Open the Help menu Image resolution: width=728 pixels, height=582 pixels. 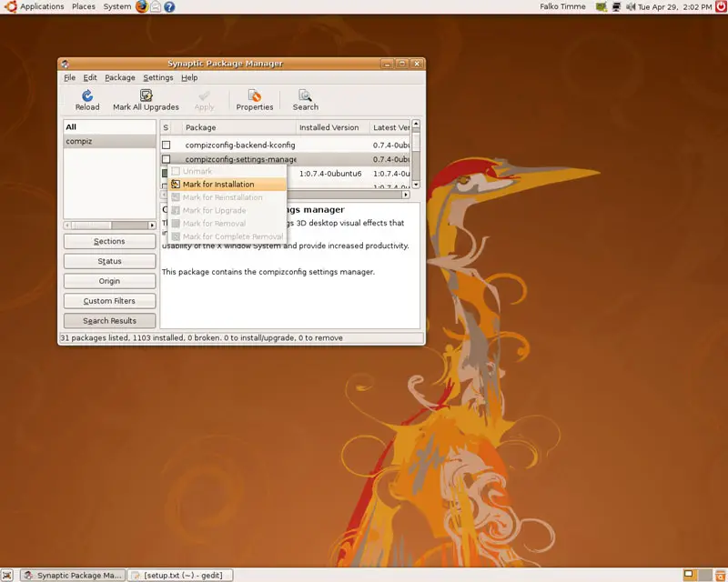coord(189,77)
